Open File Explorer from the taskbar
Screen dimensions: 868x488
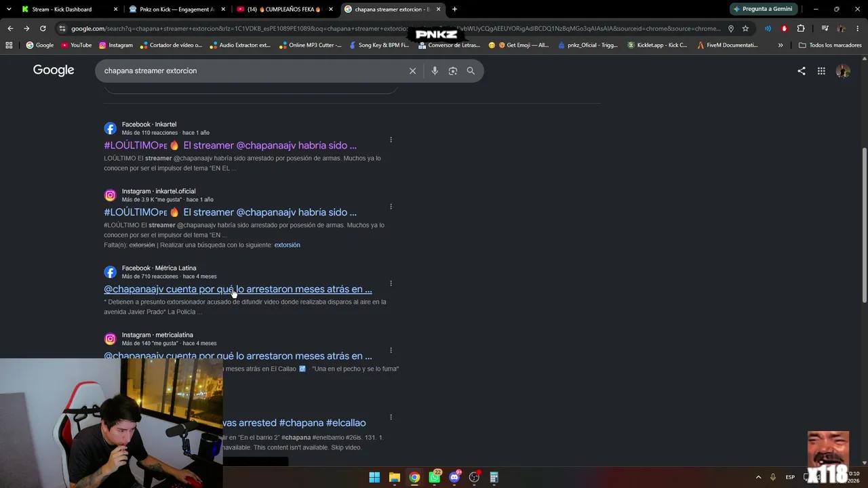coord(395,477)
